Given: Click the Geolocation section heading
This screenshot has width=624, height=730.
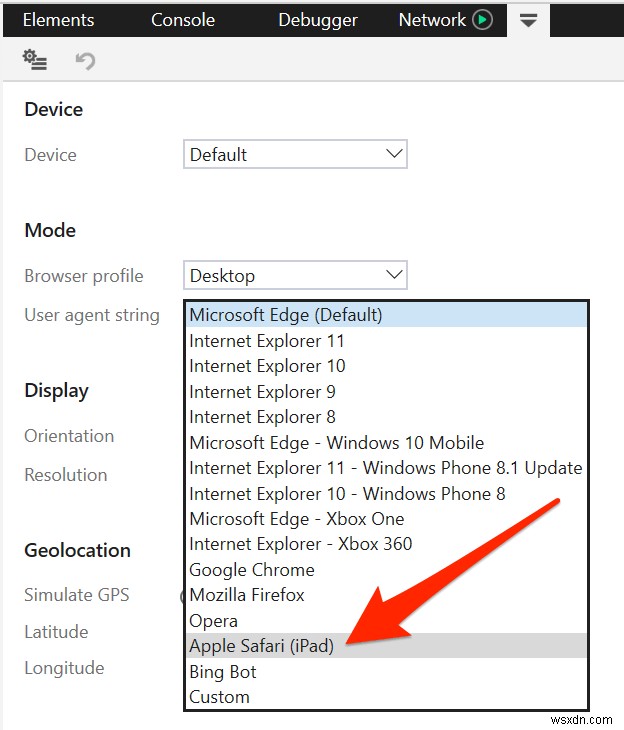Looking at the screenshot, I should [77, 550].
